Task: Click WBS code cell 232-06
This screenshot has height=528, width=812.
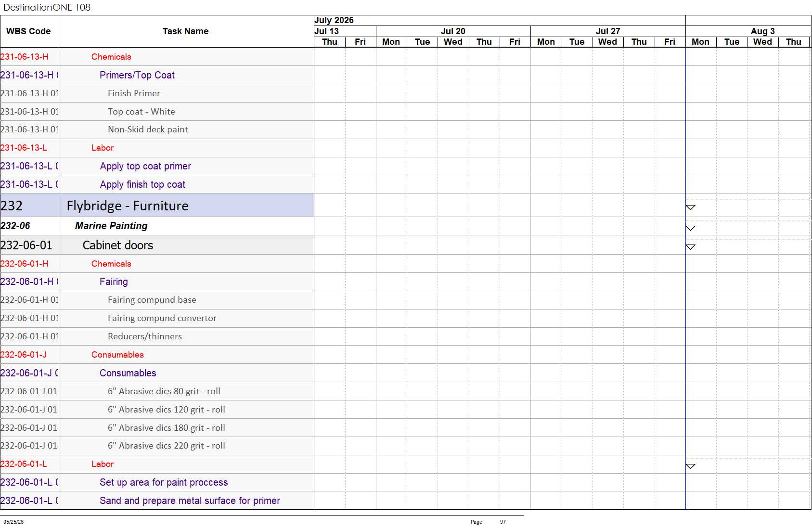Action: (29, 226)
